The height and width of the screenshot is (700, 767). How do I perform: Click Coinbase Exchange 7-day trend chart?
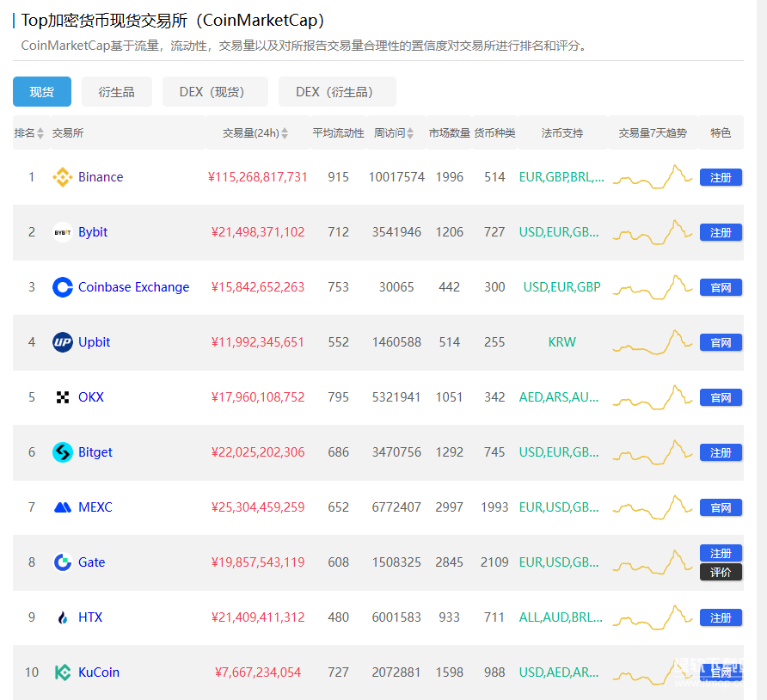click(653, 287)
